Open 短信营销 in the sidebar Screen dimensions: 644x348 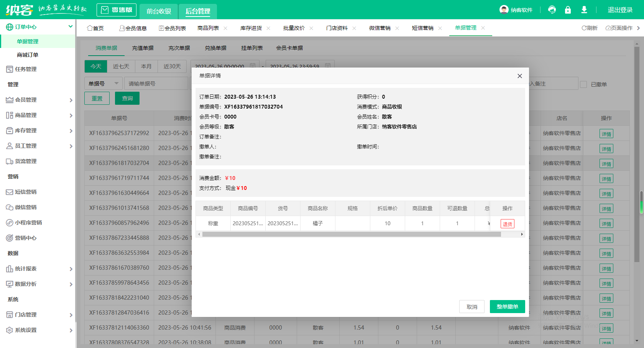(x=26, y=192)
